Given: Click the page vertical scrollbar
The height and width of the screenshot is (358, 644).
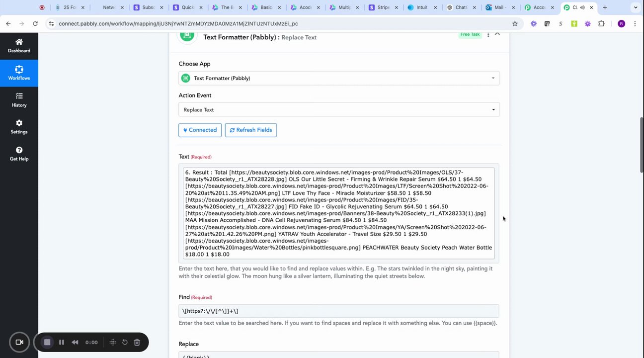Looking at the screenshot, I should (642, 145).
